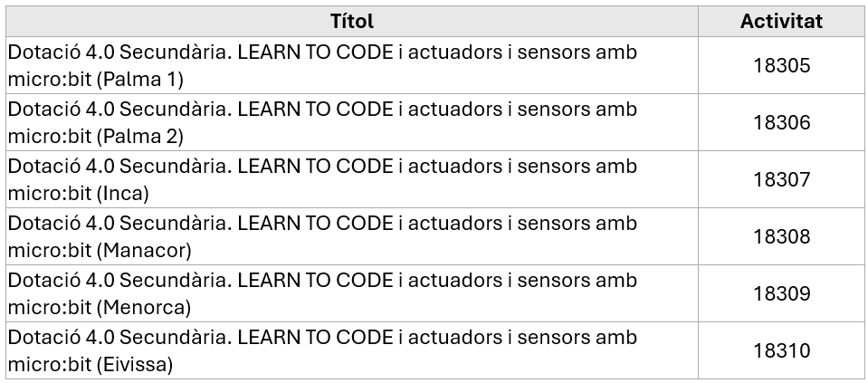Click the Títol column header

click(352, 22)
